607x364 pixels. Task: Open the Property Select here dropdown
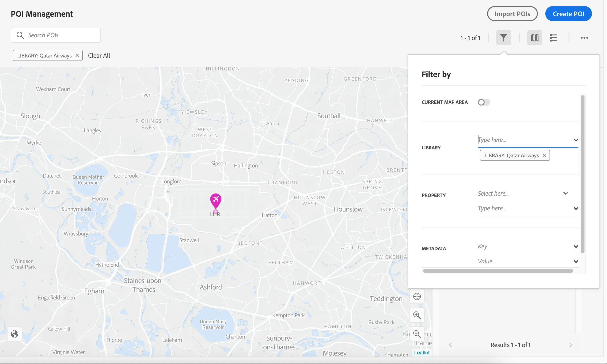pos(523,193)
